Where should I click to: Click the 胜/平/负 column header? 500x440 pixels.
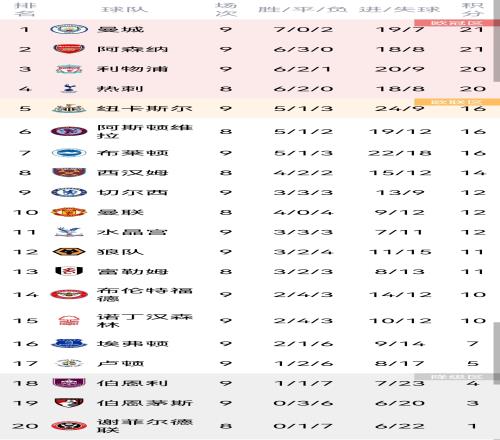pyautogui.click(x=303, y=9)
